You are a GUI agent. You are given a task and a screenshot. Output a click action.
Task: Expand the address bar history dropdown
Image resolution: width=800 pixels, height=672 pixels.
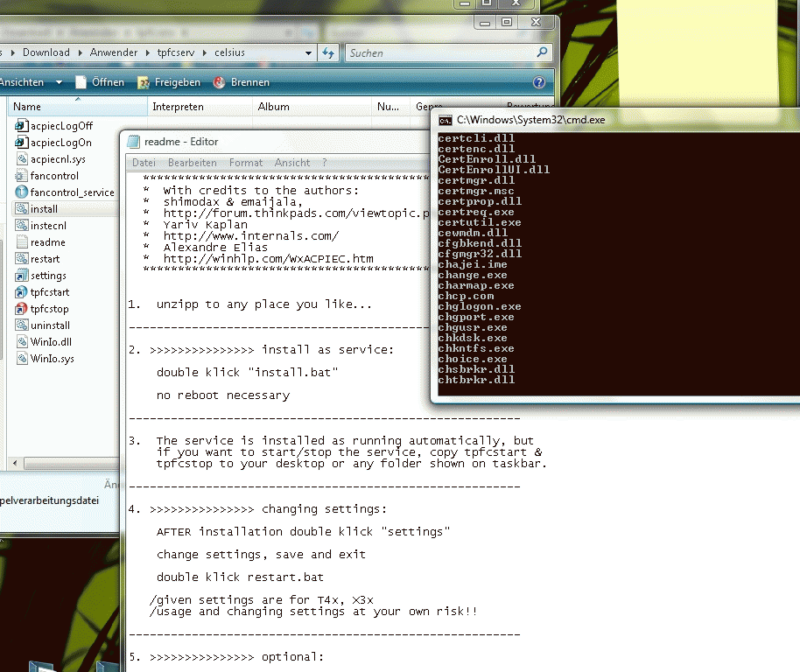tap(308, 53)
